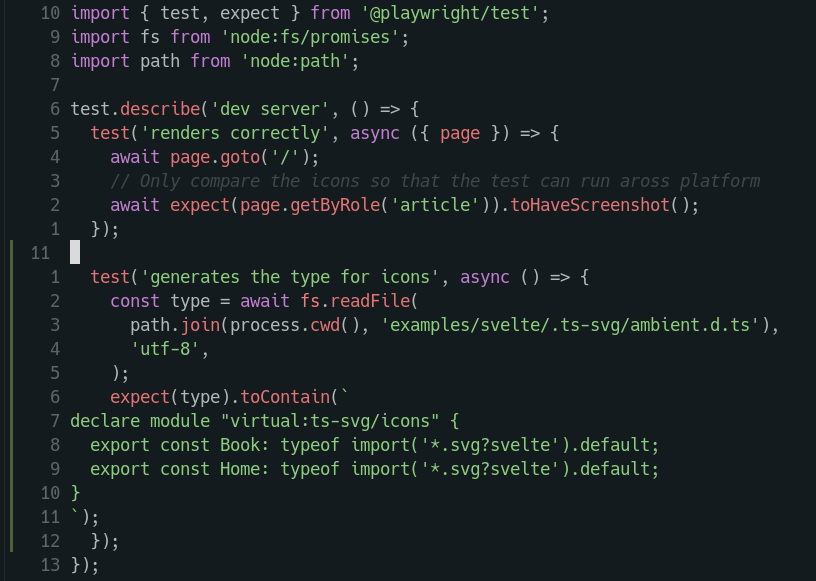Click the 'expect' in the playwright import braces
The image size is (816, 581).
pyautogui.click(x=250, y=12)
